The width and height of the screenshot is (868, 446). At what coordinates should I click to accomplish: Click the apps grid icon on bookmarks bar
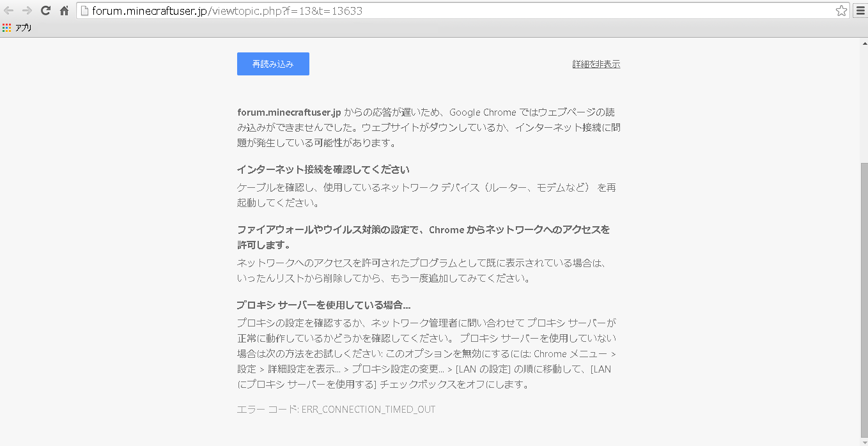pyautogui.click(x=6, y=27)
